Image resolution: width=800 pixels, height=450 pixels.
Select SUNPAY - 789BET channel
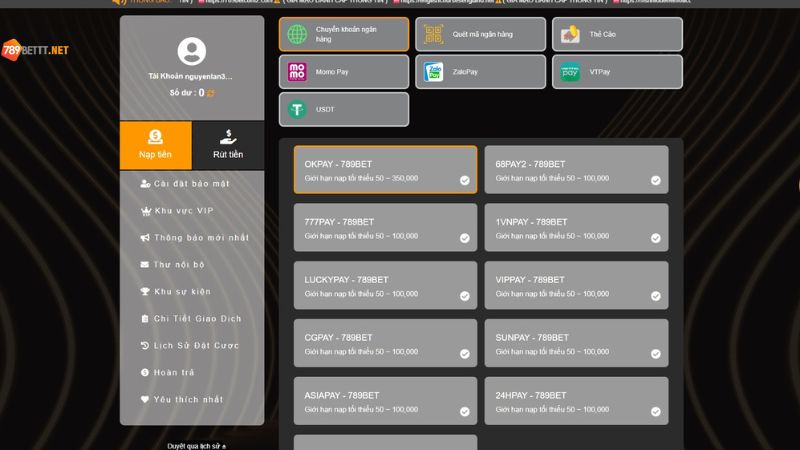[x=577, y=343]
